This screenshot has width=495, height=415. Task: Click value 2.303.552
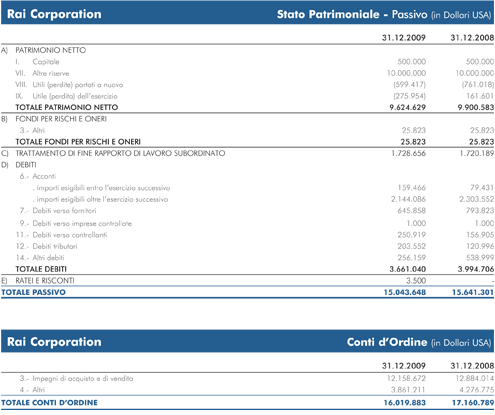pyautogui.click(x=477, y=199)
